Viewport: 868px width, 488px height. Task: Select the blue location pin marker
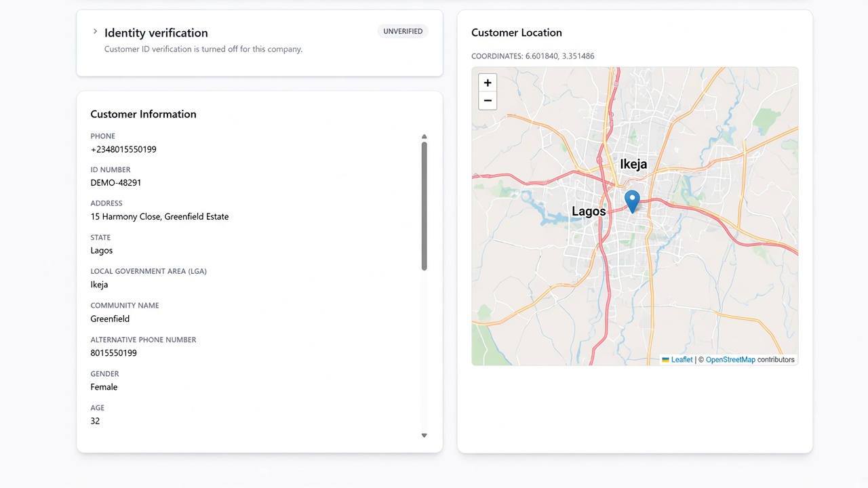click(x=632, y=202)
